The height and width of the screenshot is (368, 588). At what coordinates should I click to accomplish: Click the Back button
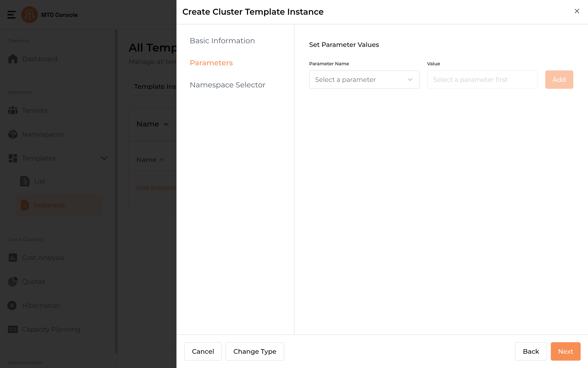coord(531,351)
